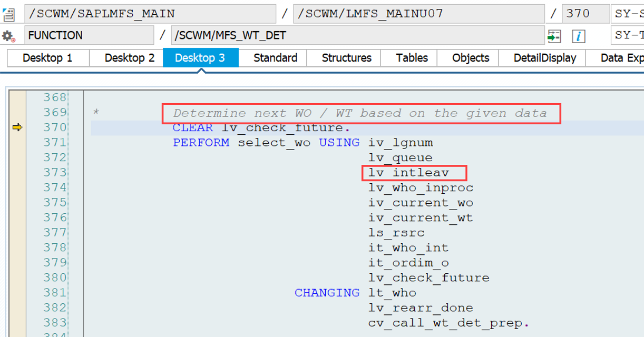Click the lv_rearr_done variable
The height and width of the screenshot is (337, 644).
421,308
